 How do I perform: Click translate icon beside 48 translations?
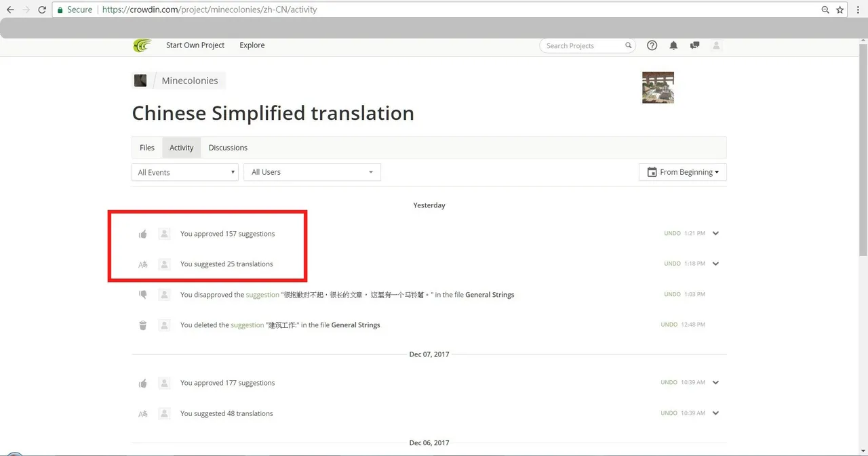pos(143,414)
